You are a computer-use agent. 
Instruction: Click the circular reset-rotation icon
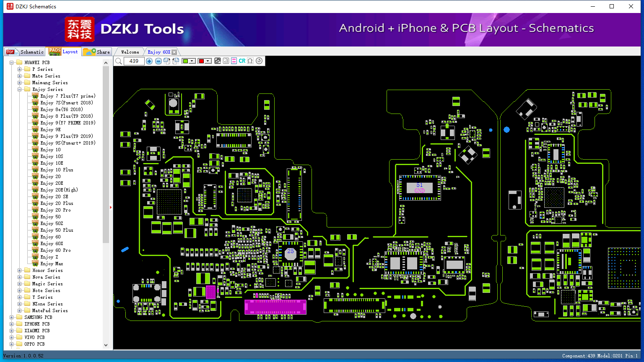[x=259, y=61]
